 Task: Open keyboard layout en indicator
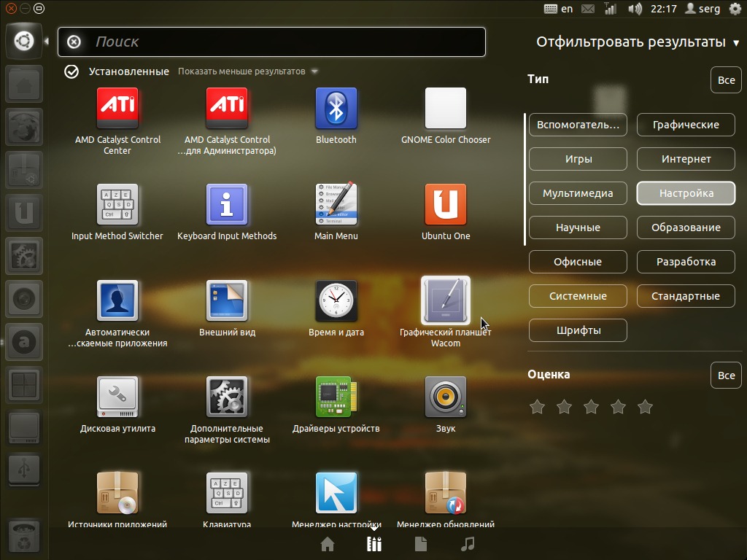[558, 9]
